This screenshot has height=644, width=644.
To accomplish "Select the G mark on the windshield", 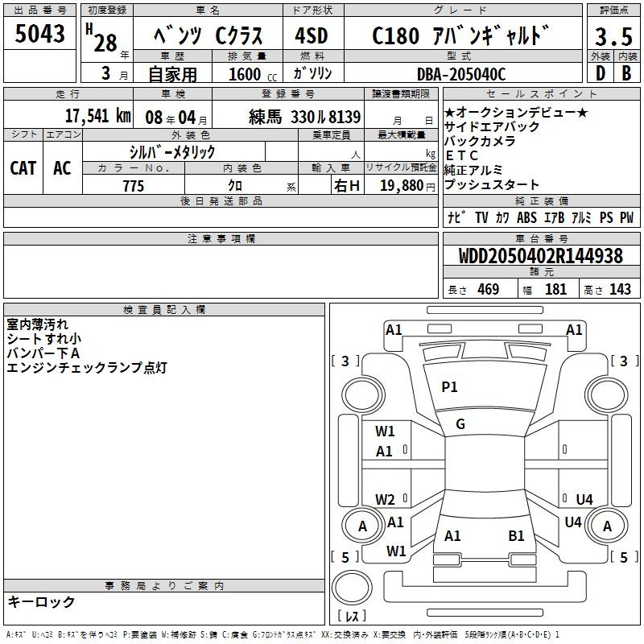I will 460,424.
